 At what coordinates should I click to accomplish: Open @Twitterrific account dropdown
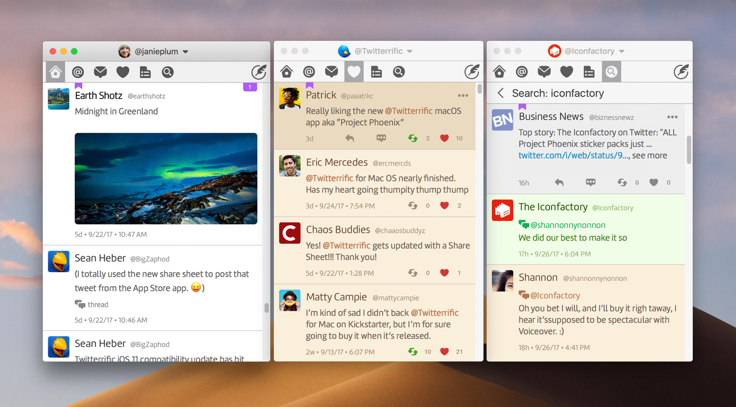pos(410,51)
